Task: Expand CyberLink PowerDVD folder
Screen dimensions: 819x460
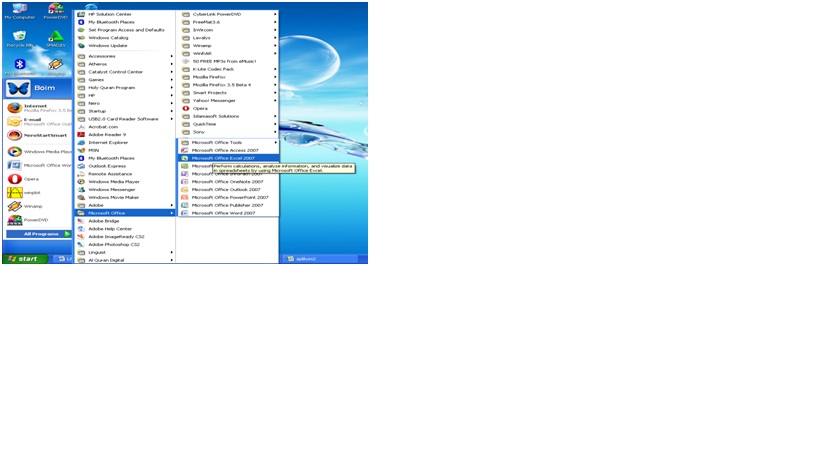Action: pyautogui.click(x=229, y=15)
